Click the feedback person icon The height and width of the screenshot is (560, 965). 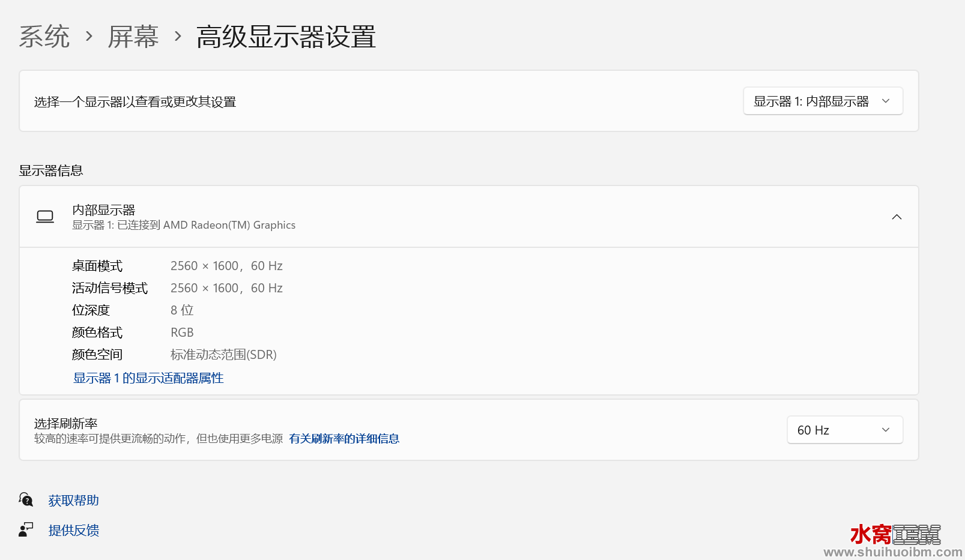tap(26, 529)
